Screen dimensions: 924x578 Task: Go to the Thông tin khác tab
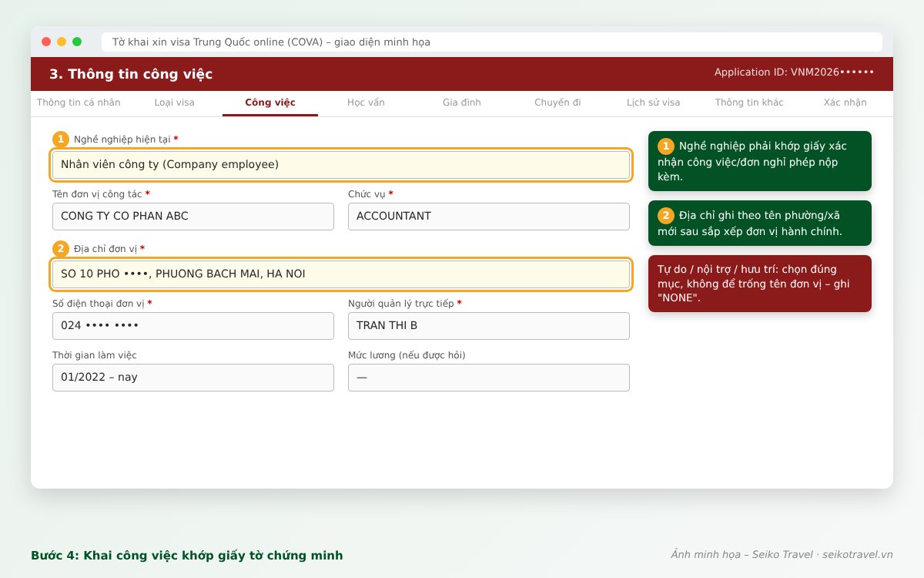point(749,102)
